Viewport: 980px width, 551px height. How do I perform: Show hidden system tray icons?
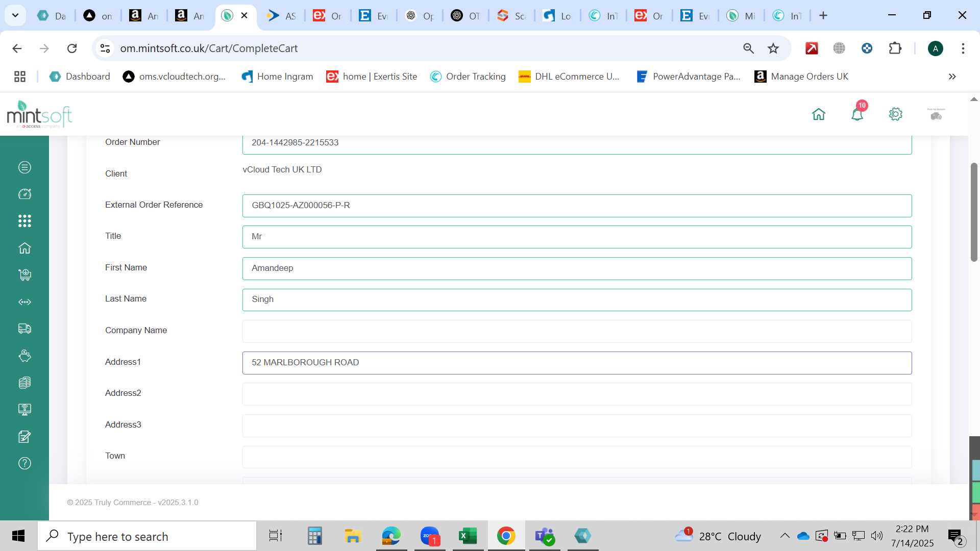[785, 536]
